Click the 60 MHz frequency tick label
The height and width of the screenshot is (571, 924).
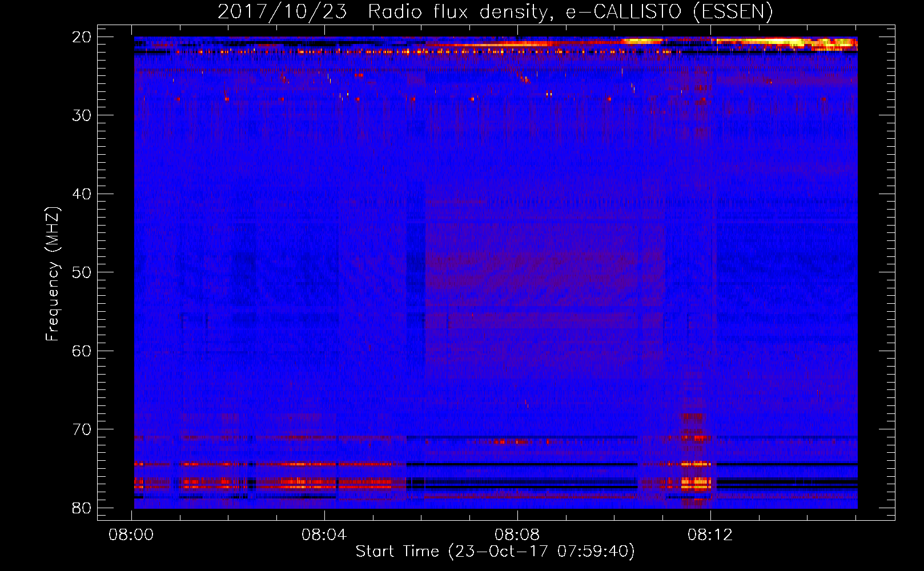[x=82, y=351]
